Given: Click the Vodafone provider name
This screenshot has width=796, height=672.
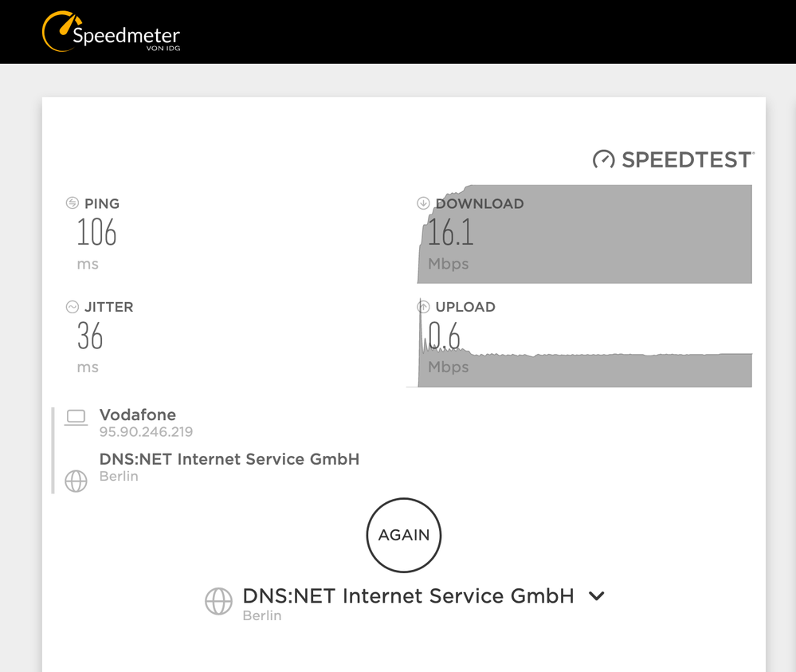Looking at the screenshot, I should [138, 415].
